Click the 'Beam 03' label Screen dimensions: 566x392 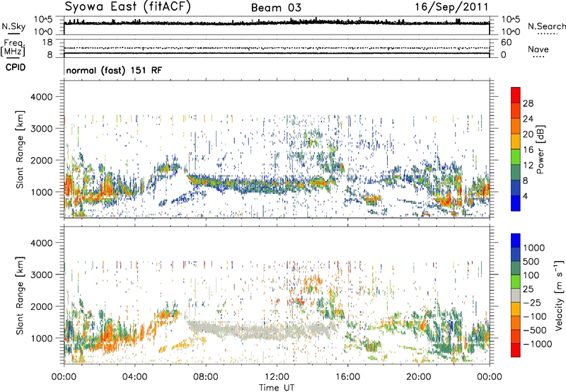tap(276, 8)
